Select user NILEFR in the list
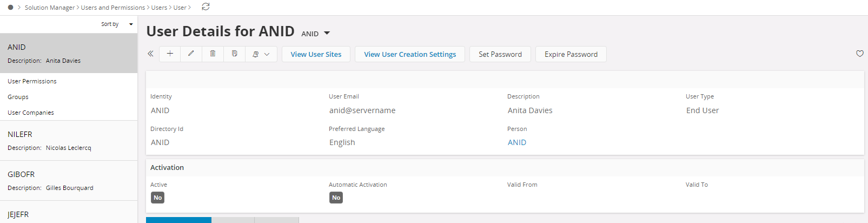This screenshot has width=868, height=223. [x=69, y=141]
